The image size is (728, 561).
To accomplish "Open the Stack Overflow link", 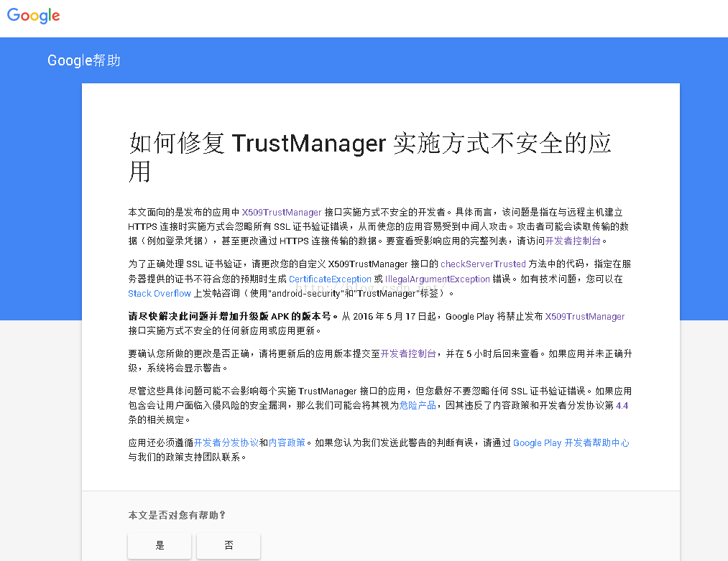I will [x=160, y=293].
